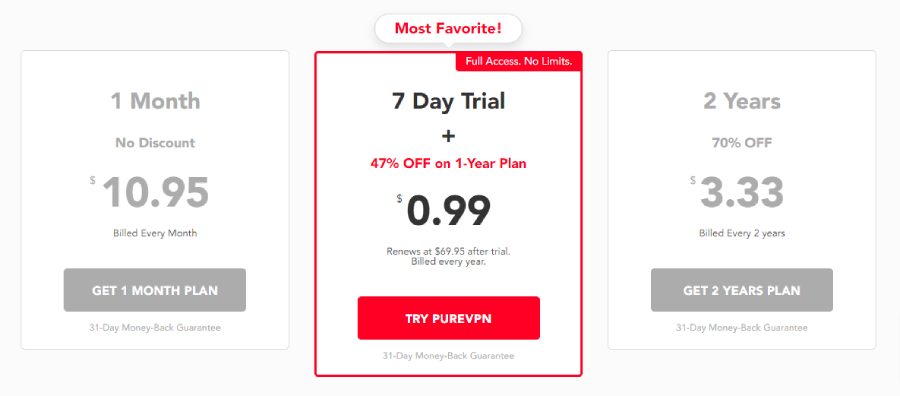Viewport: 900px width, 396px height.
Task: Click the 70% OFF label
Action: [742, 143]
